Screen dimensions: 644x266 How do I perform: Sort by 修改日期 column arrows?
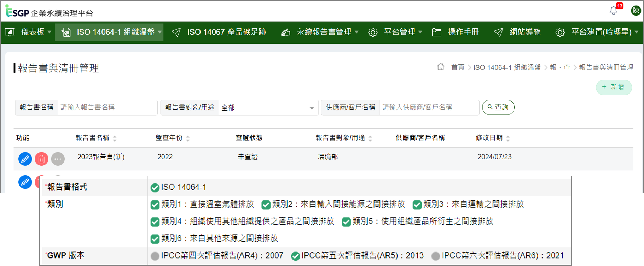click(x=508, y=138)
